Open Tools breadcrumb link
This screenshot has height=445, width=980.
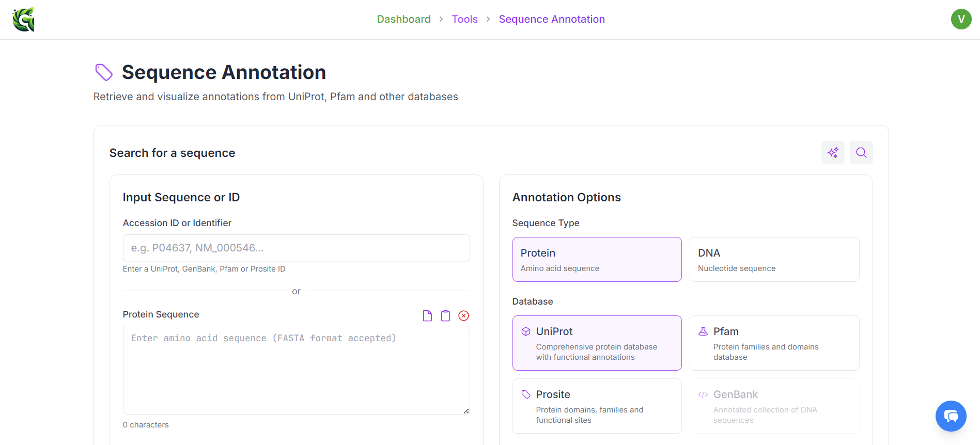(x=464, y=19)
